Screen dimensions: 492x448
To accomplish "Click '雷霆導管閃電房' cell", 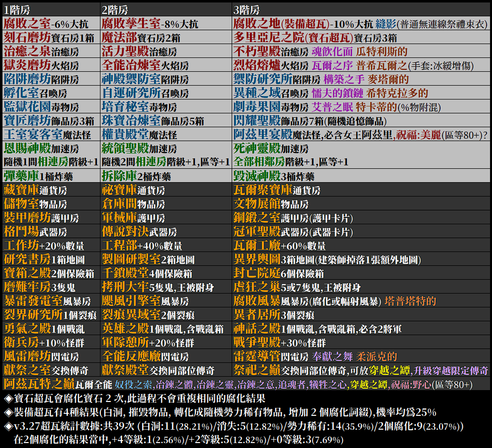I will (x=361, y=355).
